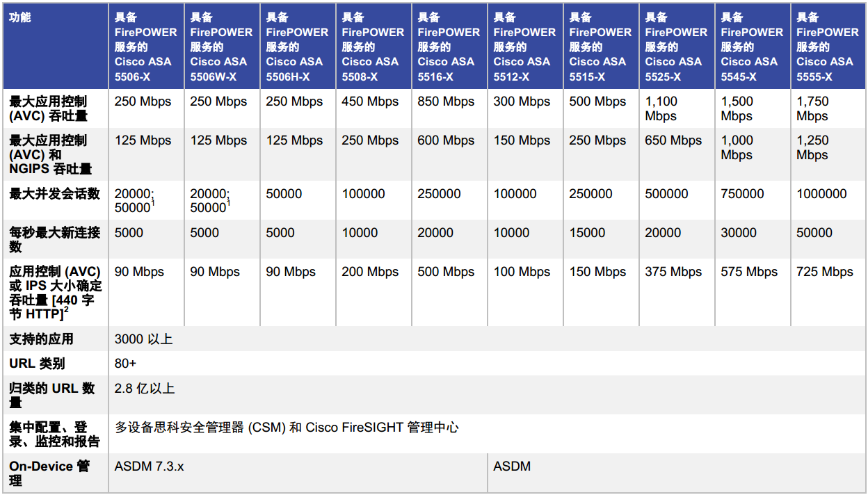Click the 15000 new connections value

(x=588, y=233)
